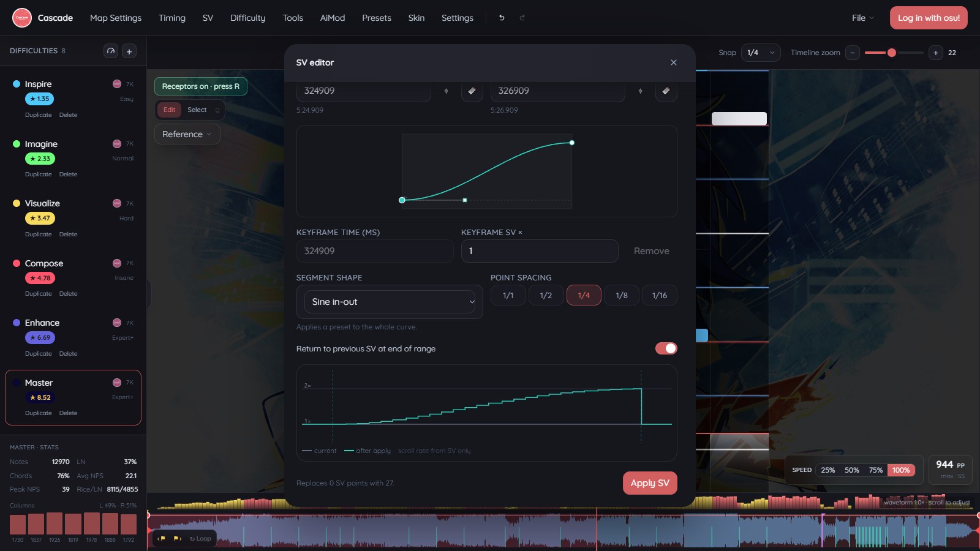Set playback speed to 75%
Image resolution: width=980 pixels, height=551 pixels.
point(876,470)
